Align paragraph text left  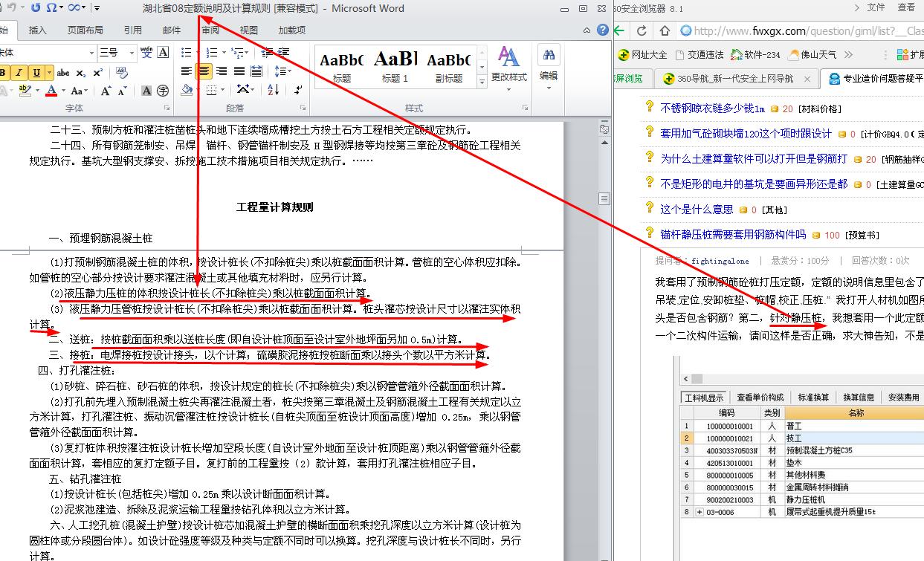pyautogui.click(x=187, y=71)
